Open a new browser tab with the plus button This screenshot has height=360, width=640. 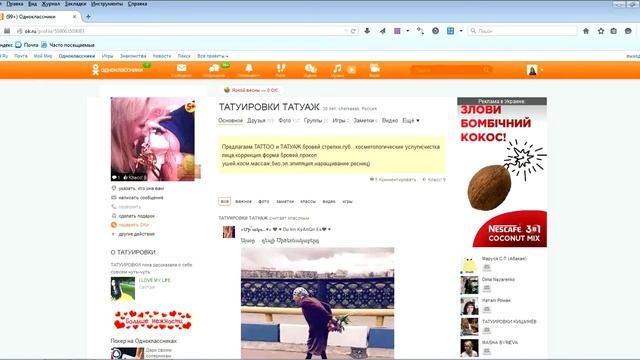click(88, 17)
